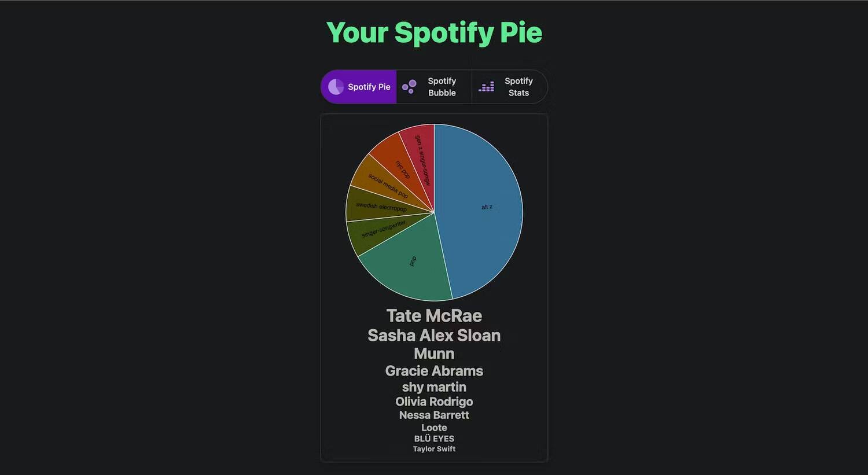
Task: Click the pie chart icon on Spotify Pie tab
Action: pyautogui.click(x=334, y=87)
